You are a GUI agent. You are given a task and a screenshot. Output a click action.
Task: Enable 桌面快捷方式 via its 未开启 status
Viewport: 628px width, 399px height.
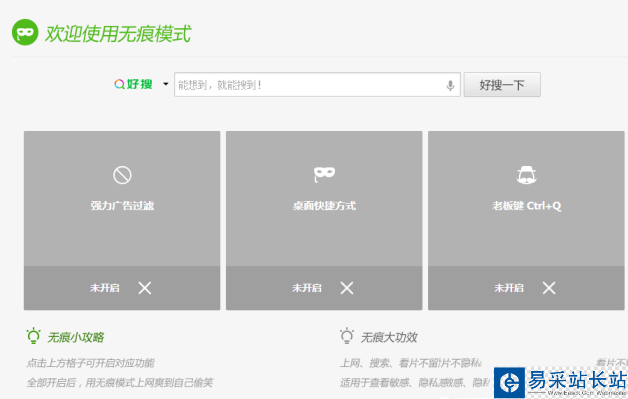pos(307,288)
